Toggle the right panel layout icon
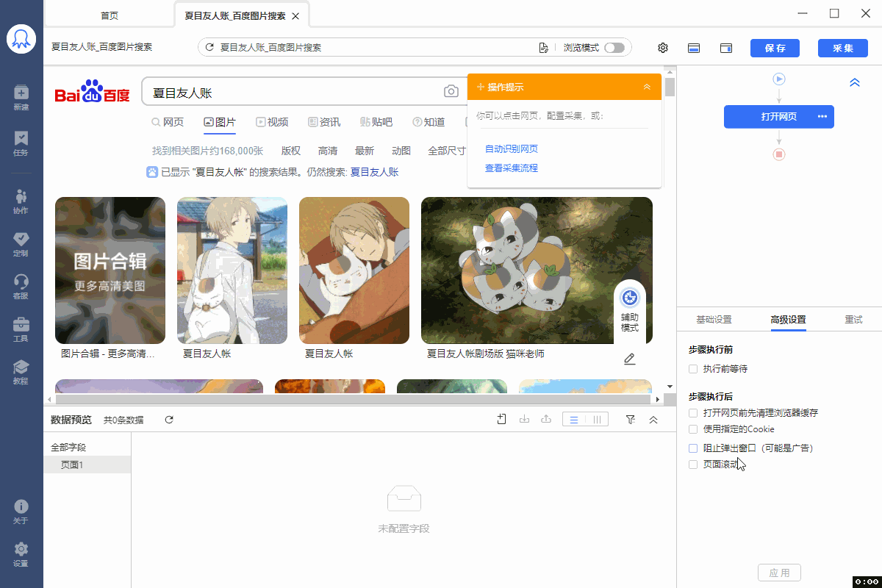The height and width of the screenshot is (588, 882). click(726, 48)
